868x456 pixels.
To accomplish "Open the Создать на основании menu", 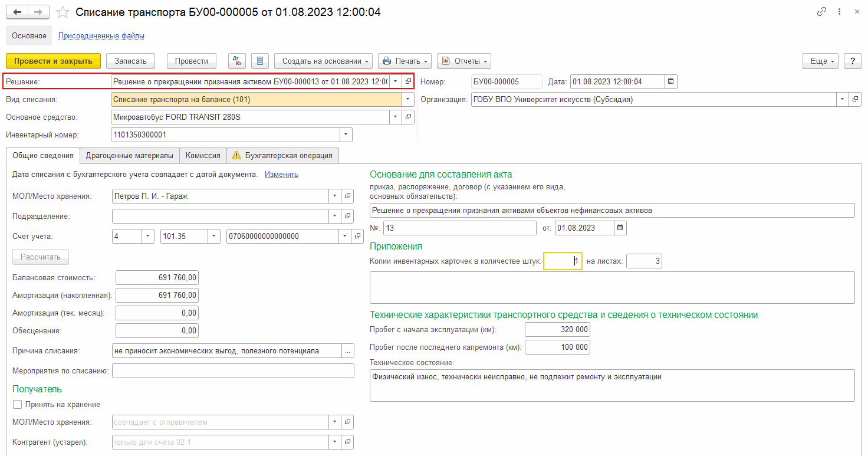I will pos(324,61).
